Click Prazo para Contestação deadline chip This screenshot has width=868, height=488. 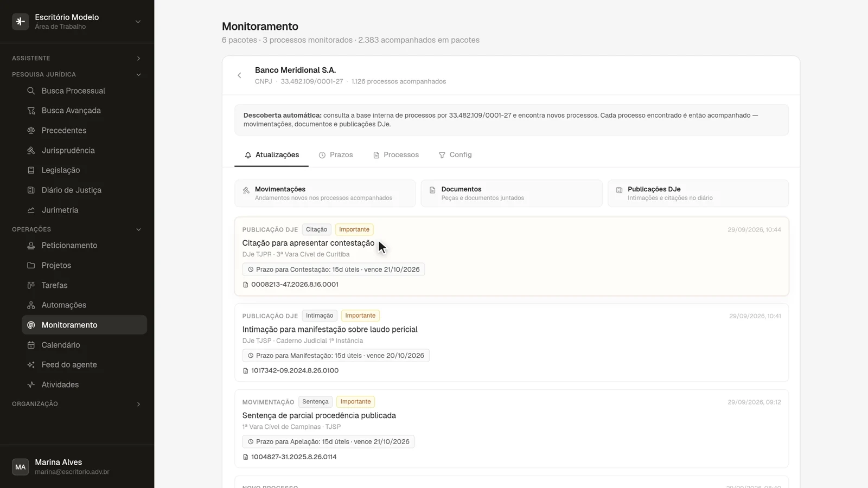pyautogui.click(x=334, y=269)
